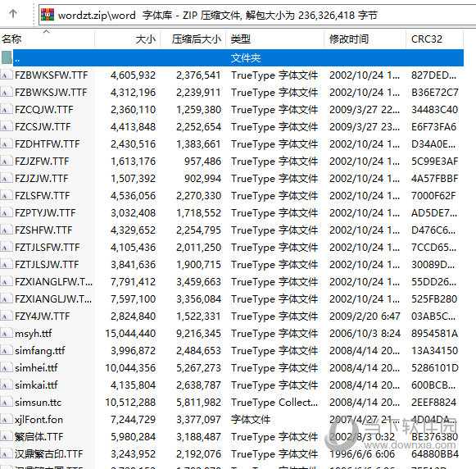
Task: Click CRC32 value 2EEF8824 of simsun.ttc
Action: [x=433, y=402]
